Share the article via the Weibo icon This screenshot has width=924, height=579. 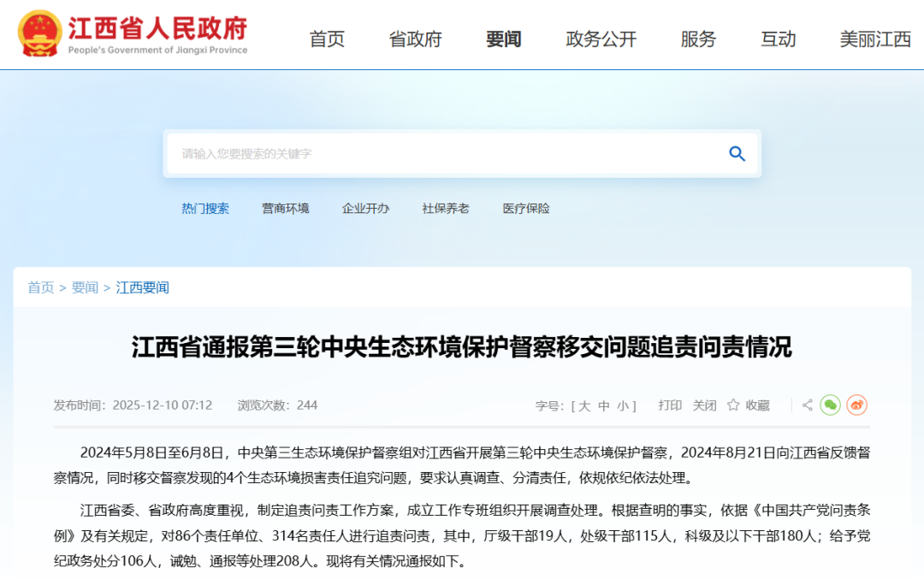pos(856,405)
